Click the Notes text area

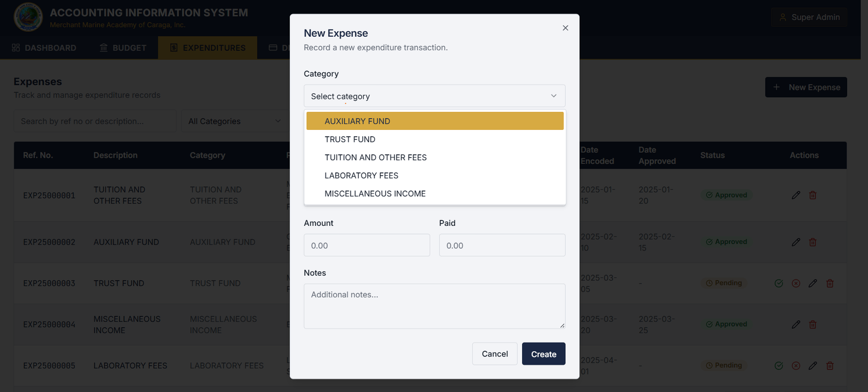click(435, 306)
